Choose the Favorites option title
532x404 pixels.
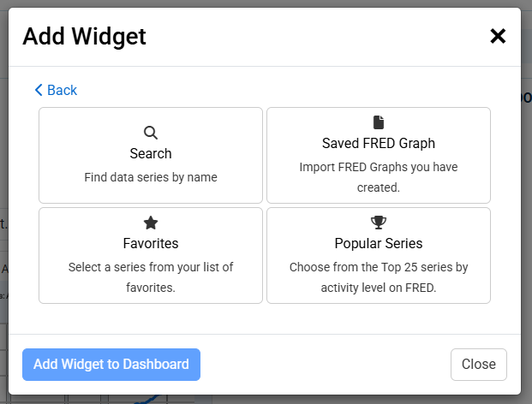tap(151, 243)
